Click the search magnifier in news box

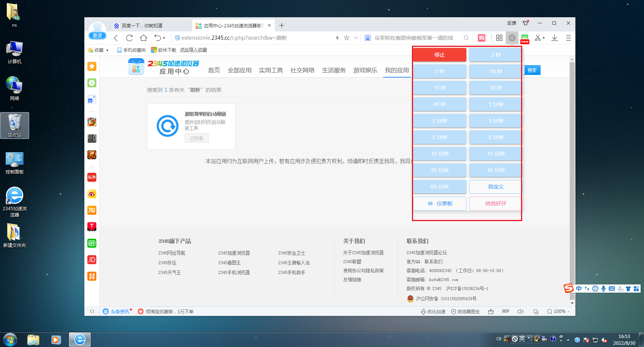(x=466, y=38)
